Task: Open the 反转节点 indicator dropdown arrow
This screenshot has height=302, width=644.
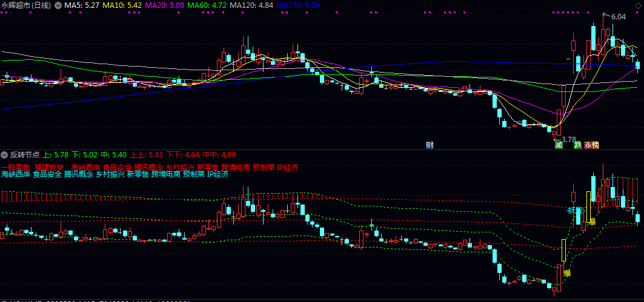Action: 4,155
